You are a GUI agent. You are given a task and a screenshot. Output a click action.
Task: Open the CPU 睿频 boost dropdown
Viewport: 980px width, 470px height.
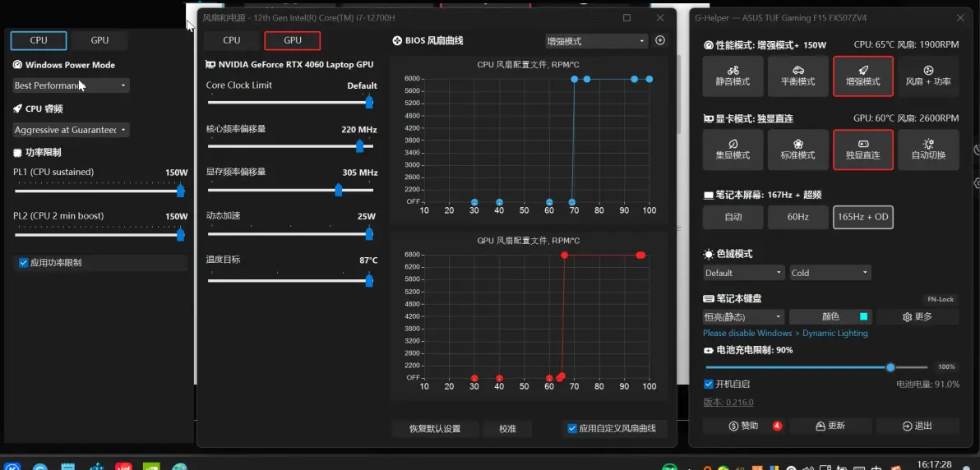[x=71, y=130]
